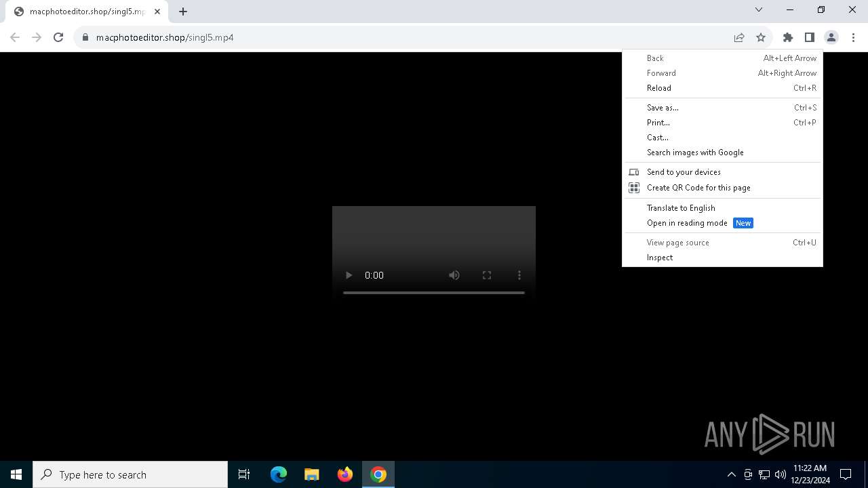Choose Print... in the context menu
The height and width of the screenshot is (488, 868).
(722, 123)
